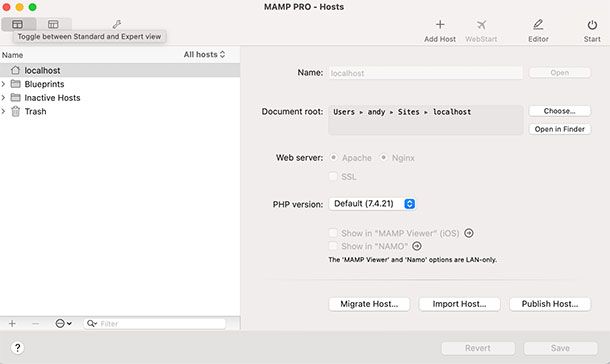The height and width of the screenshot is (364, 610).
Task: Click the house icon beside localhost
Action: click(15, 70)
